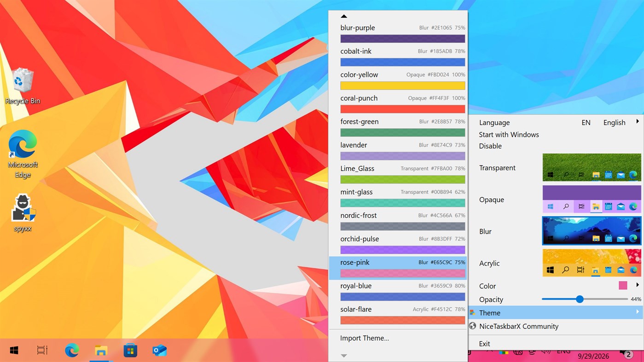
Task: Expand the Language submenu arrow
Action: [638, 121]
